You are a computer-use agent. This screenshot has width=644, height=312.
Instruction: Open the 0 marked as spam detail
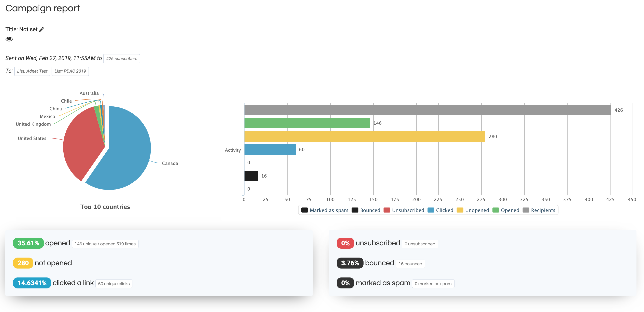[x=433, y=284]
